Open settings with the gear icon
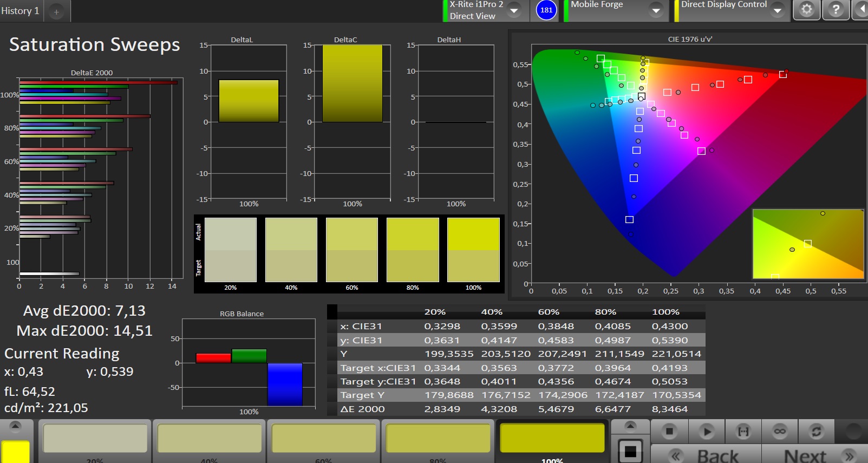This screenshot has width=868, height=463. [806, 10]
